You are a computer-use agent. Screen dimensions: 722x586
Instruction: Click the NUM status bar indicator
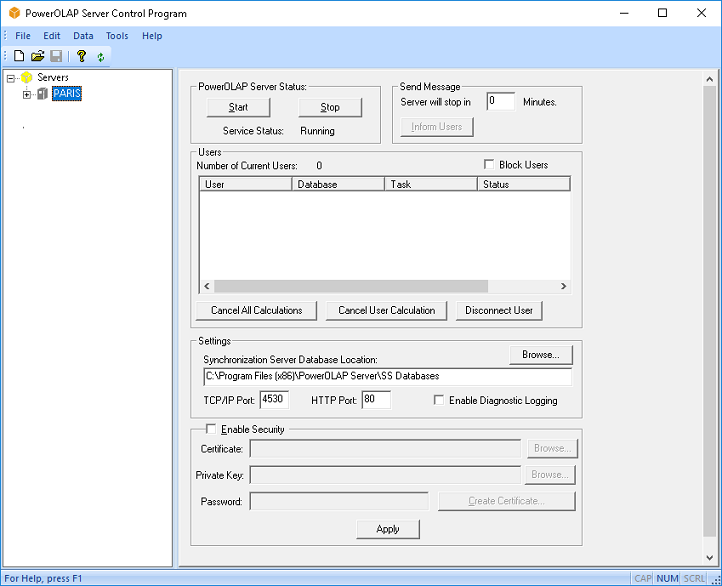[x=667, y=578]
